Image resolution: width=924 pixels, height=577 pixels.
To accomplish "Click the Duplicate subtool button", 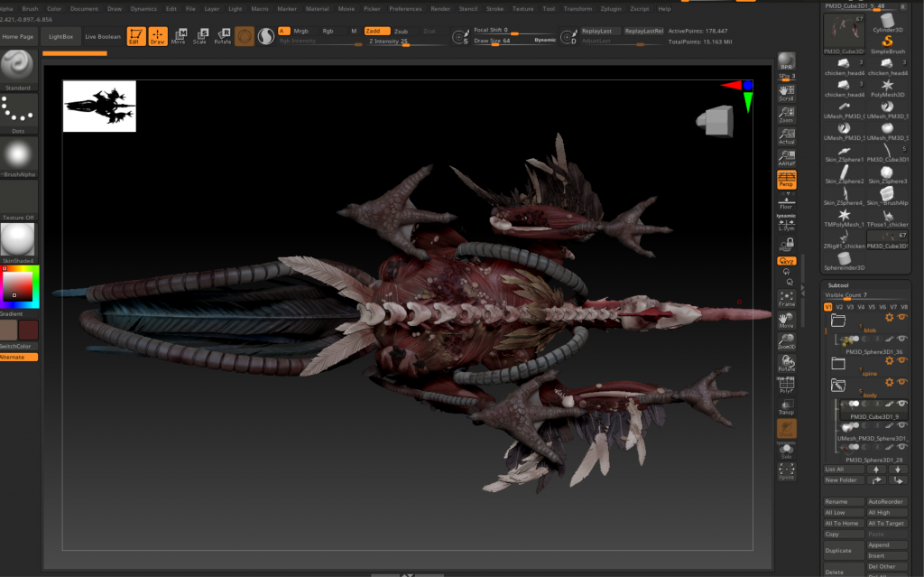I will pos(843,550).
